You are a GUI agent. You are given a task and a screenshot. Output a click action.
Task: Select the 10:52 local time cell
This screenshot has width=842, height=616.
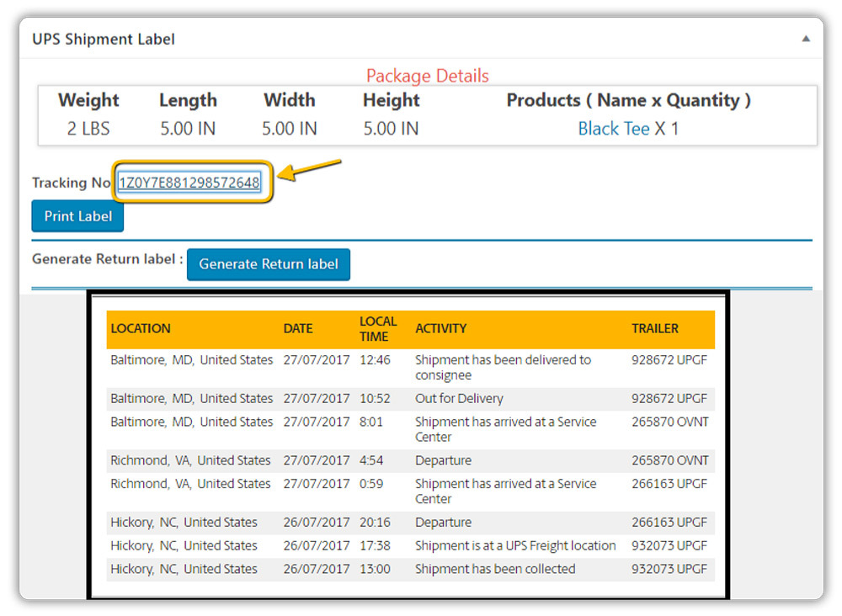tap(375, 399)
